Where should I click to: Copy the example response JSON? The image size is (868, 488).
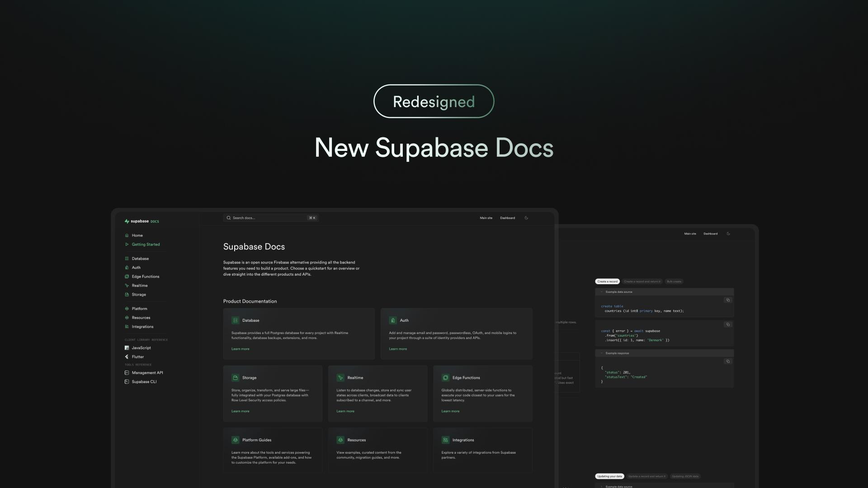[728, 361]
